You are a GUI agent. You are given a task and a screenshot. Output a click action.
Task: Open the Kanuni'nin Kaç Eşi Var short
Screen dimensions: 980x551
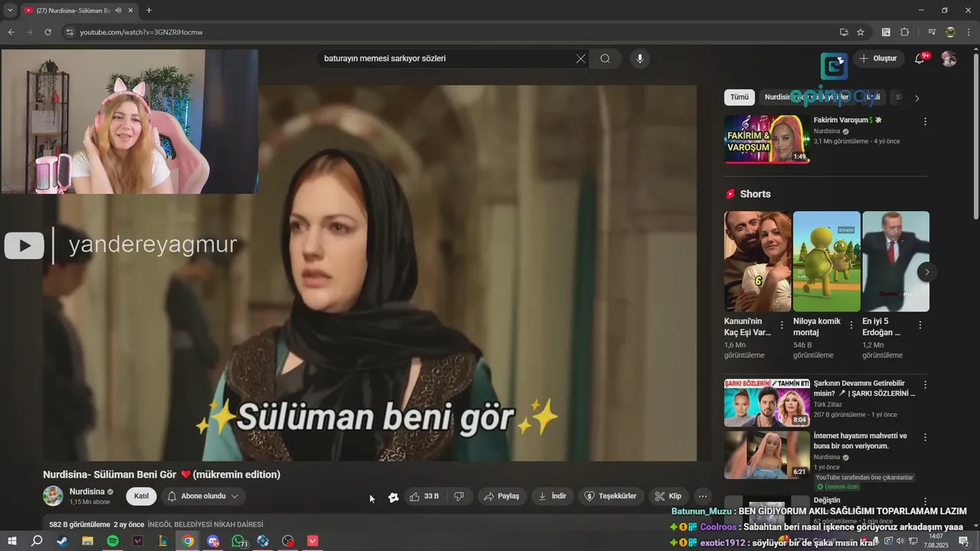[757, 261]
